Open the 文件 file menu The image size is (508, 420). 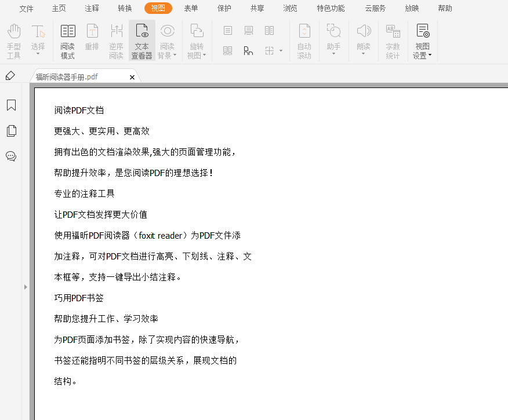pyautogui.click(x=27, y=8)
